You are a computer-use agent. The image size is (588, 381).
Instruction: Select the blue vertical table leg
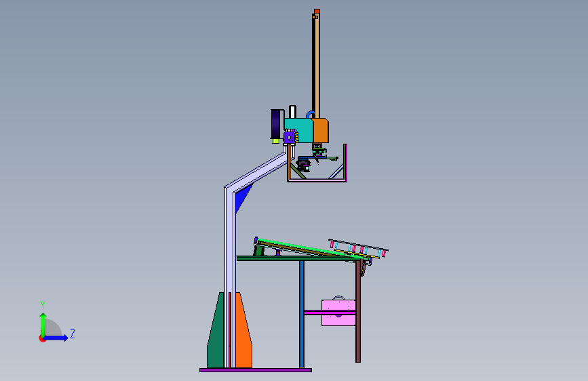pos(302,315)
